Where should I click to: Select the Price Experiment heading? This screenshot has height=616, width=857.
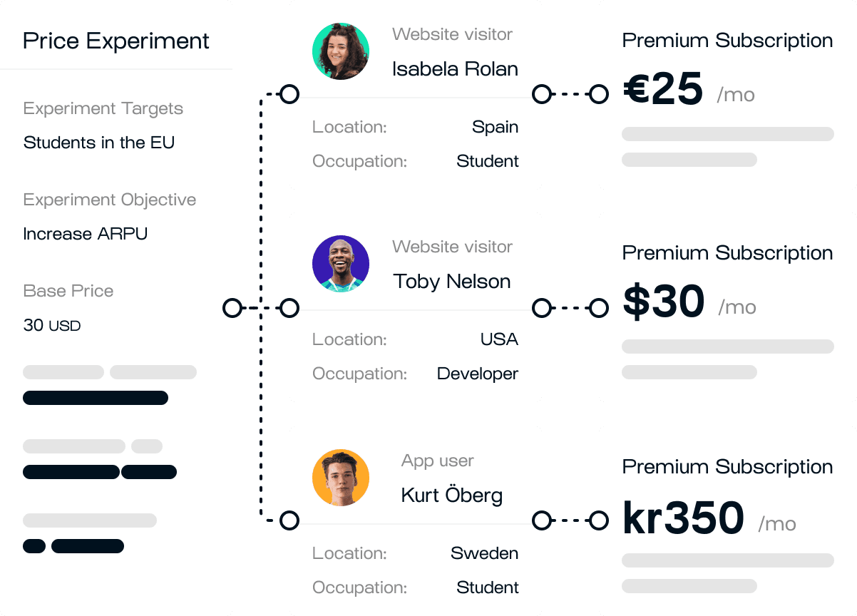tap(116, 41)
